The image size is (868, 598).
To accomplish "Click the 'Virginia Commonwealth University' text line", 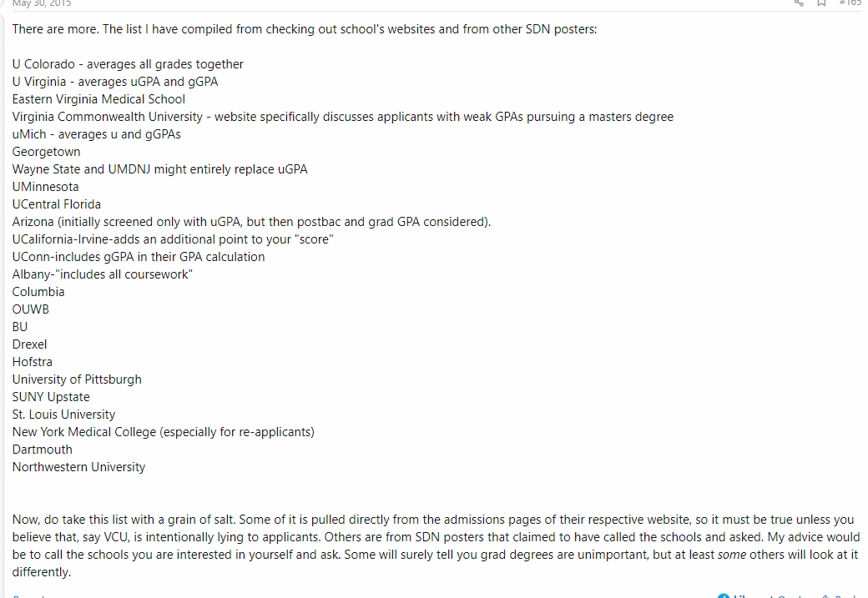I will tap(343, 117).
